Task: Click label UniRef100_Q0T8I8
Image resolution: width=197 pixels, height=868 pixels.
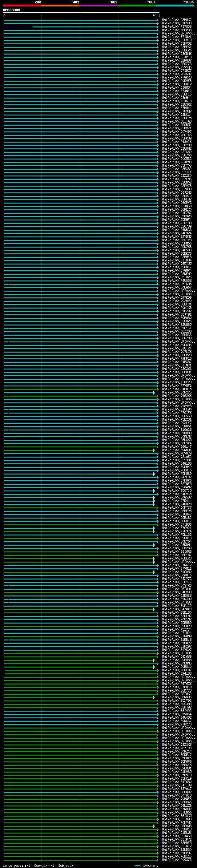Action: (x=177, y=795)
